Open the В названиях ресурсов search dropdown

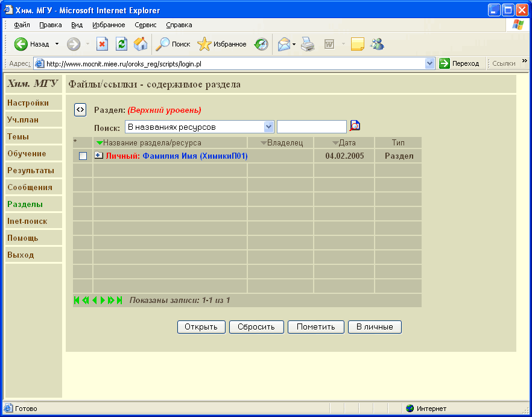point(199,127)
